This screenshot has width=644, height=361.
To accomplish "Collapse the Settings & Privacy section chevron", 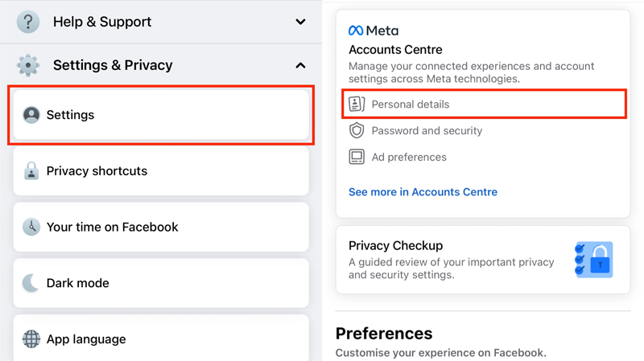I will pos(300,65).
